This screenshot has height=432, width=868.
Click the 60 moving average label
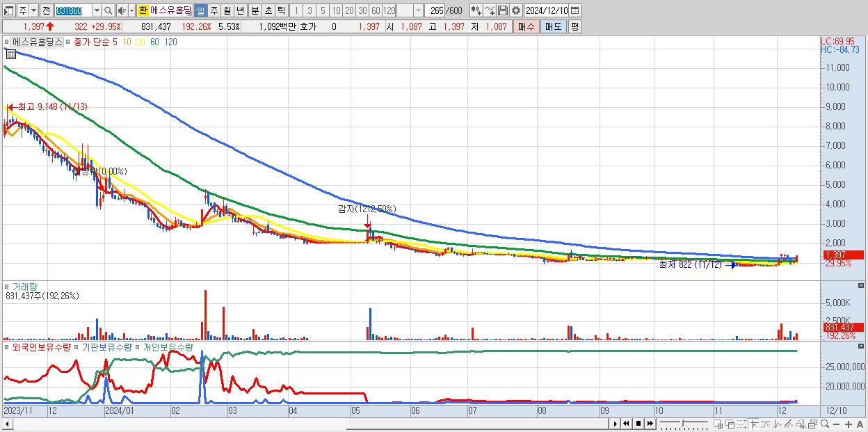click(154, 42)
